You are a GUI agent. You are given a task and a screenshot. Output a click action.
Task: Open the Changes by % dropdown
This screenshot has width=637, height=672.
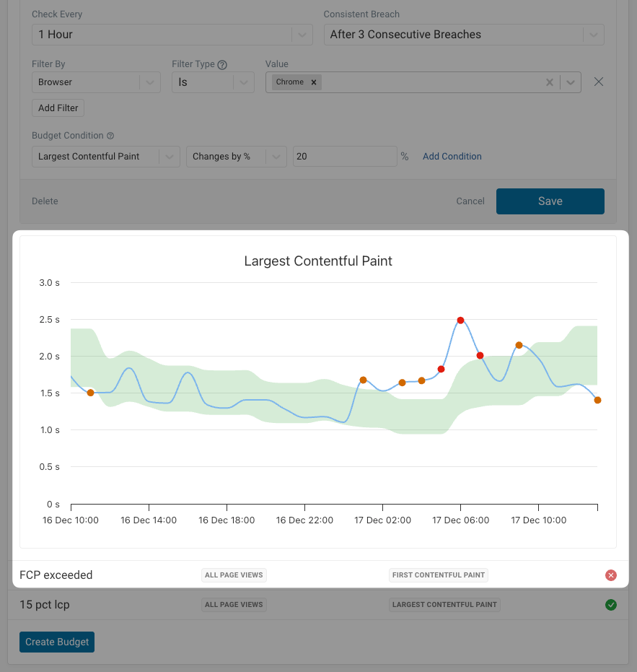(x=236, y=157)
